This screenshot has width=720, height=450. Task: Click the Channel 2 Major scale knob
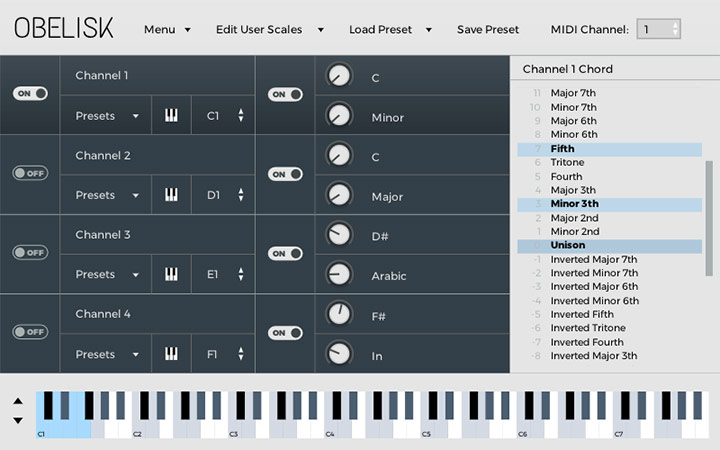click(x=340, y=194)
